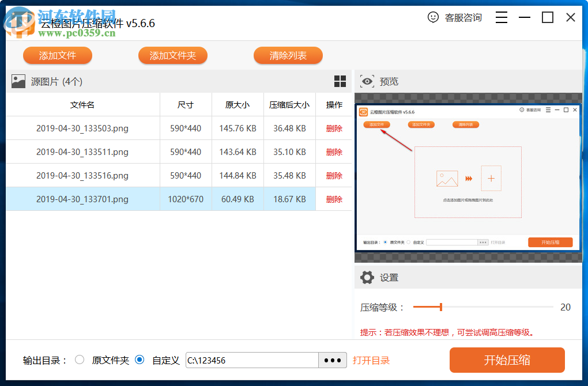Delete 2019-04-30_133503.png with its 删除 link
The width and height of the screenshot is (588, 386).
tap(334, 128)
